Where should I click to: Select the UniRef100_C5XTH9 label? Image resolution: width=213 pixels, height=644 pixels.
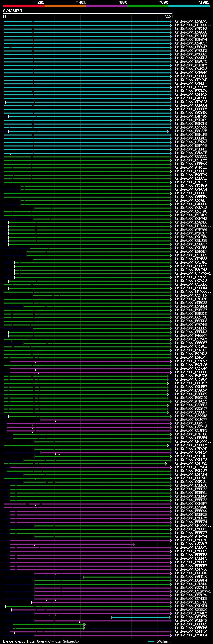click(191, 295)
